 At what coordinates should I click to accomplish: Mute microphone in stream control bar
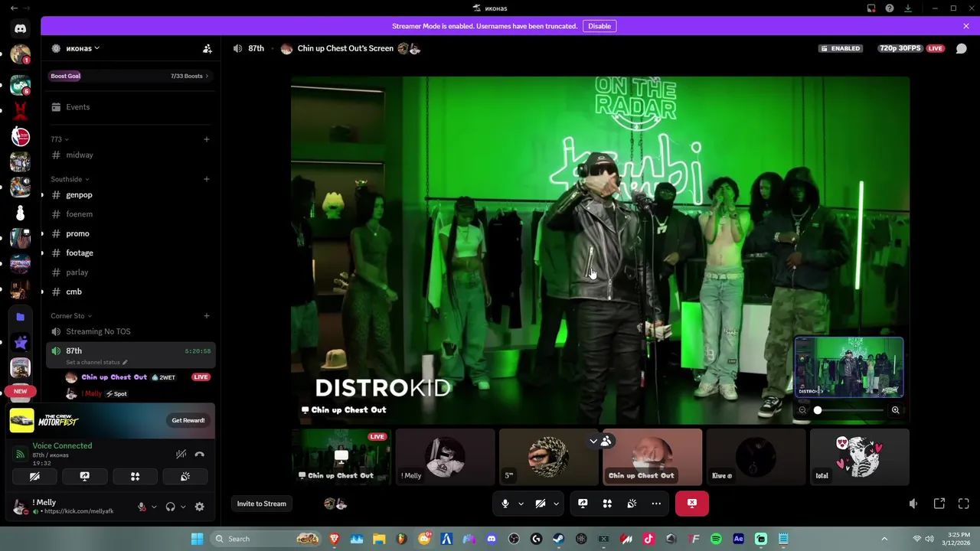(x=505, y=504)
